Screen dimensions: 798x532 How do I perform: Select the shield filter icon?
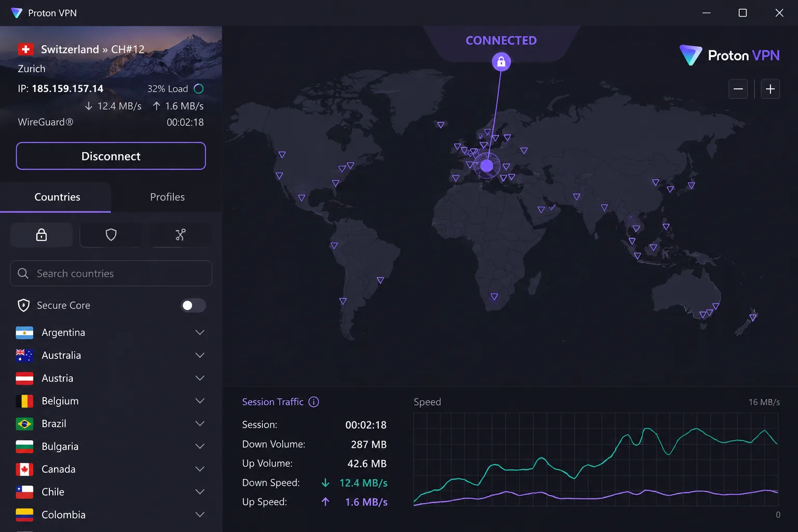[x=111, y=235]
